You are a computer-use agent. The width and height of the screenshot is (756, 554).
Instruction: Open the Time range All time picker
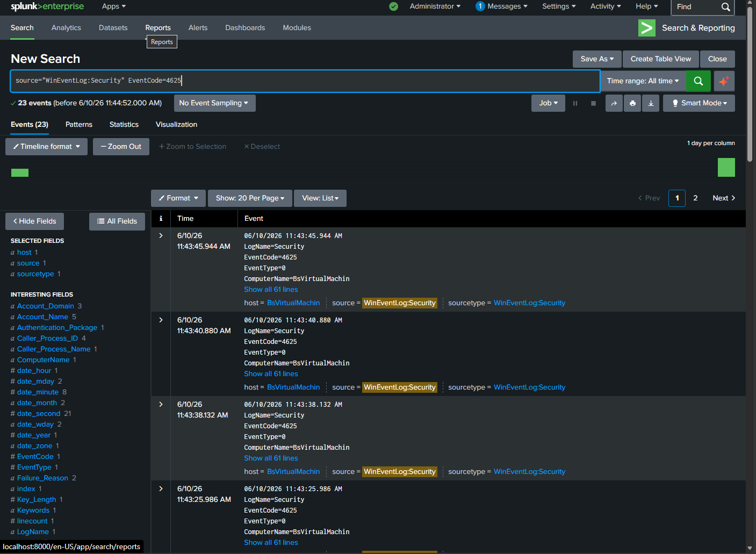[643, 81]
